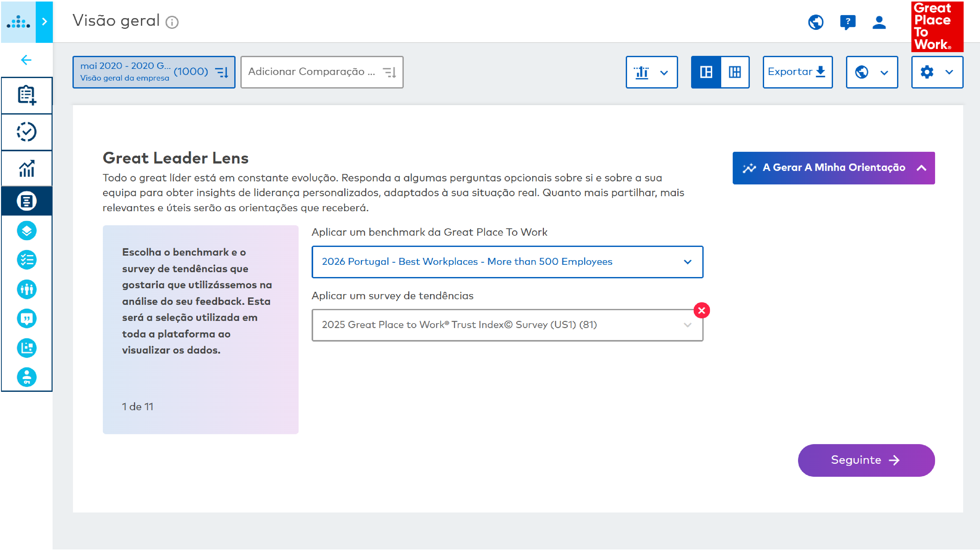Open the help question-mark icon

point(848,22)
